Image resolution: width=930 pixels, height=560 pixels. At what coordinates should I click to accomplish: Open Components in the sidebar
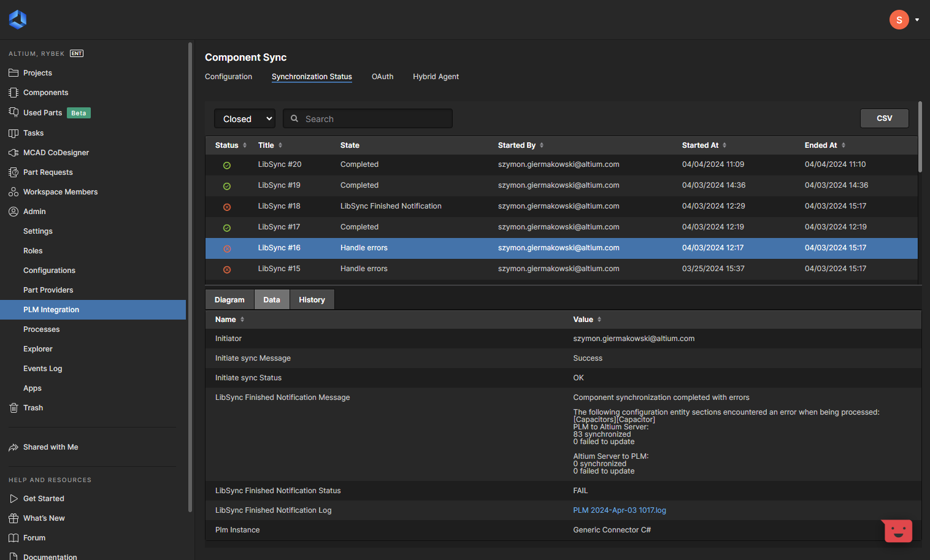coord(45,93)
